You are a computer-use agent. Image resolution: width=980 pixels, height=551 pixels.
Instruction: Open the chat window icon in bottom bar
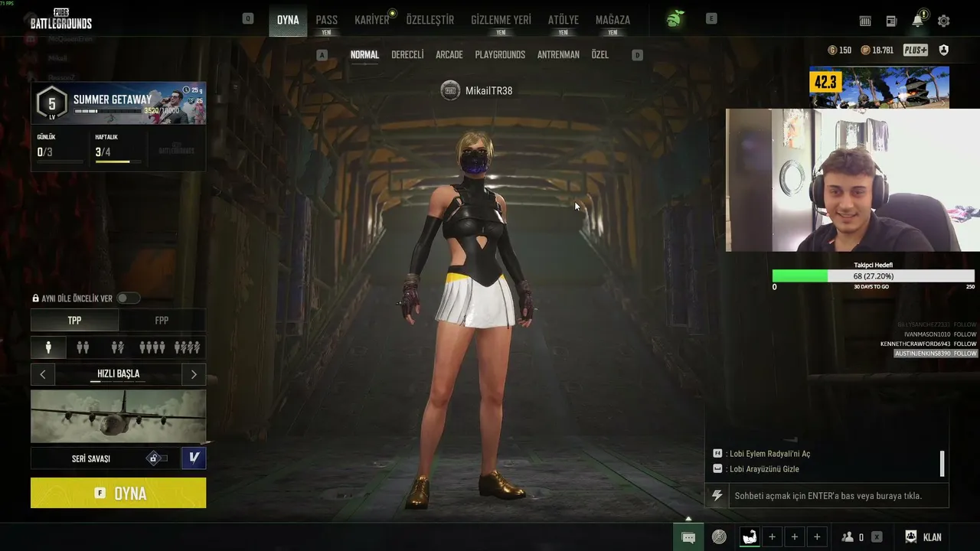(x=688, y=537)
